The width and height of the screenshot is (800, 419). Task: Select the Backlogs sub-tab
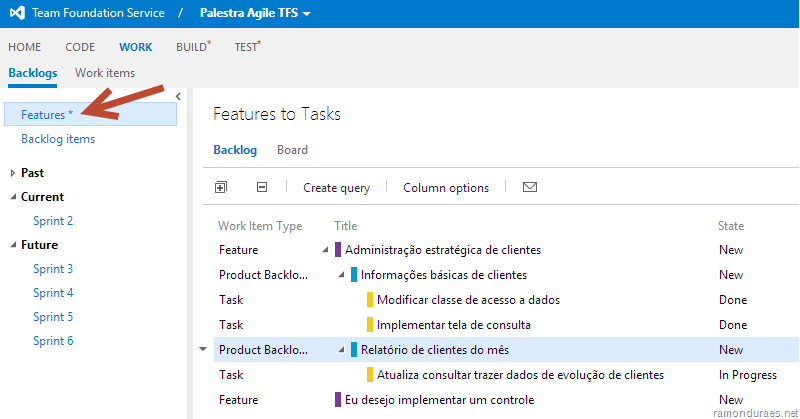tap(33, 73)
